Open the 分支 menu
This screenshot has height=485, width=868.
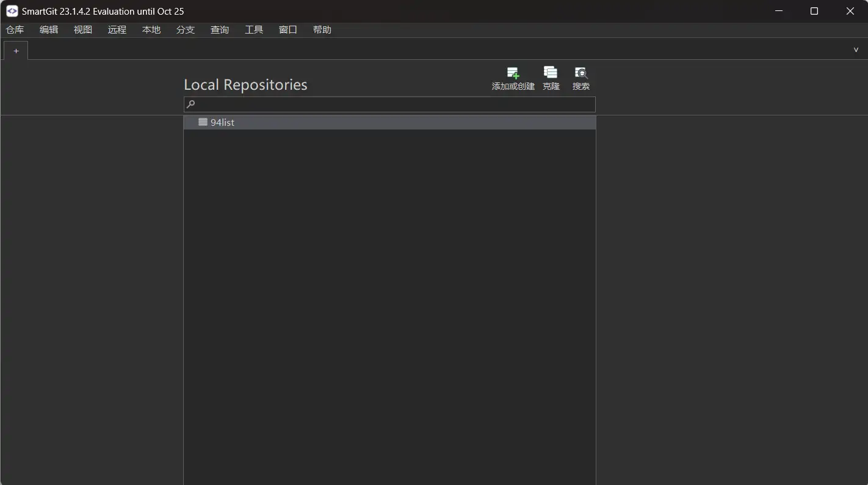click(186, 30)
